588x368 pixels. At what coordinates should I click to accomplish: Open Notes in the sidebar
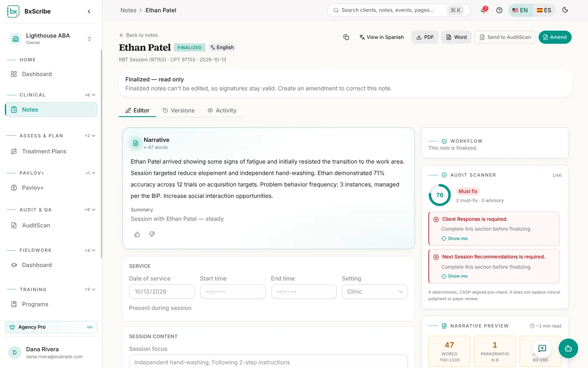[x=51, y=110]
